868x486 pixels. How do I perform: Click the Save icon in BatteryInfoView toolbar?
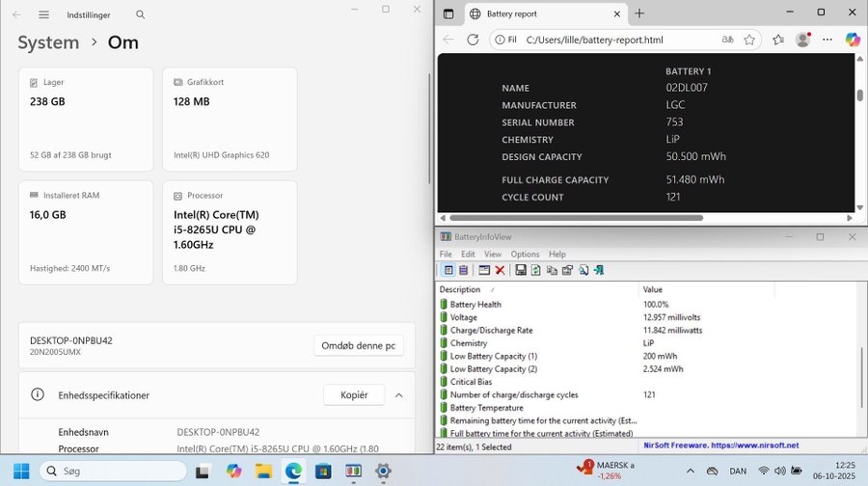point(521,270)
